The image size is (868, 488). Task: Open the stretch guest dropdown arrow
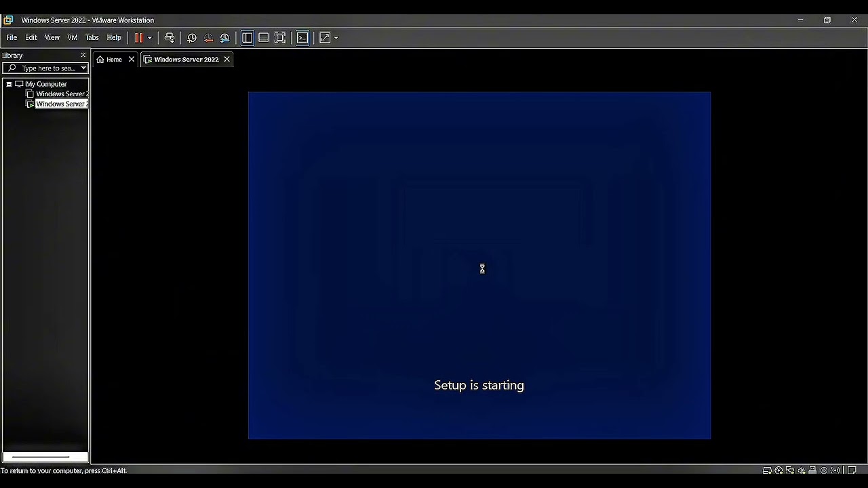(x=336, y=38)
